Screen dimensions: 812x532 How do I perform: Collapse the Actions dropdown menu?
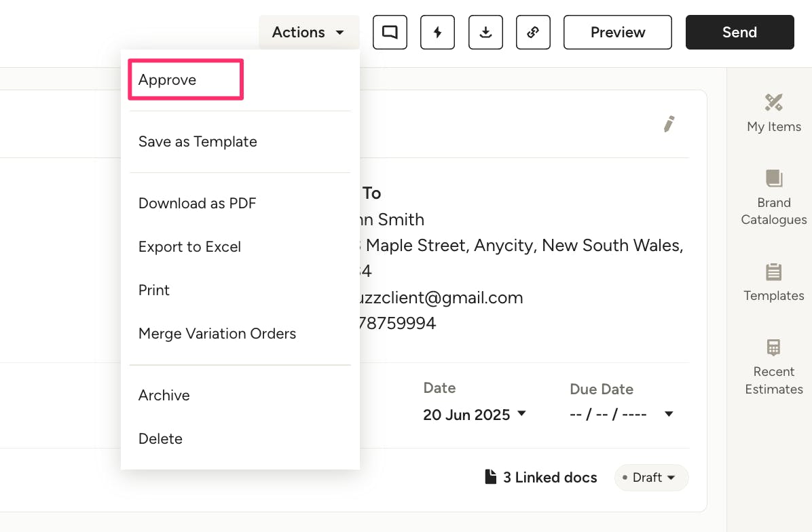309,33
